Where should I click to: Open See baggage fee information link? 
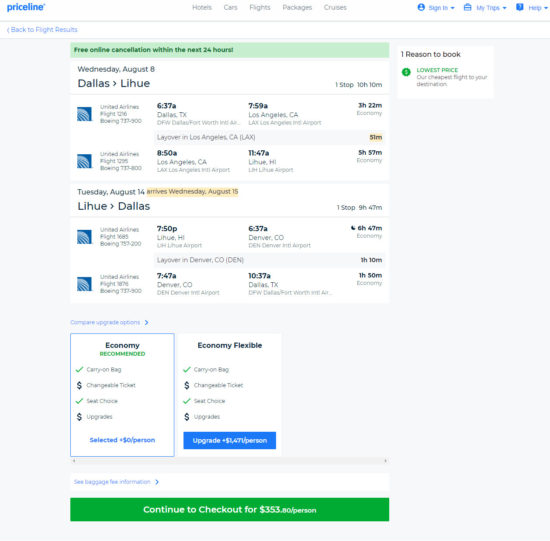(x=112, y=482)
